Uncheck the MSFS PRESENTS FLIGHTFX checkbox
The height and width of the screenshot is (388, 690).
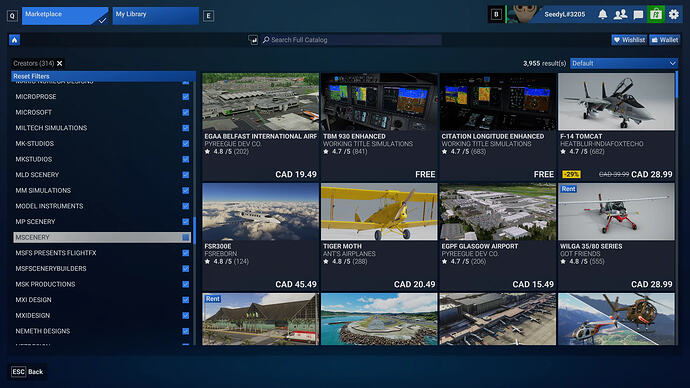click(x=186, y=253)
